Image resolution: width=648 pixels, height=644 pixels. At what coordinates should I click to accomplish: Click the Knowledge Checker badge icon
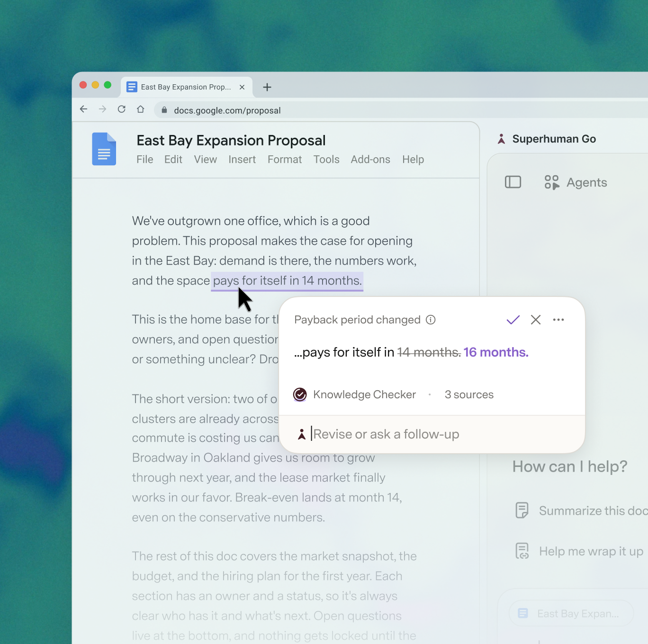(300, 394)
